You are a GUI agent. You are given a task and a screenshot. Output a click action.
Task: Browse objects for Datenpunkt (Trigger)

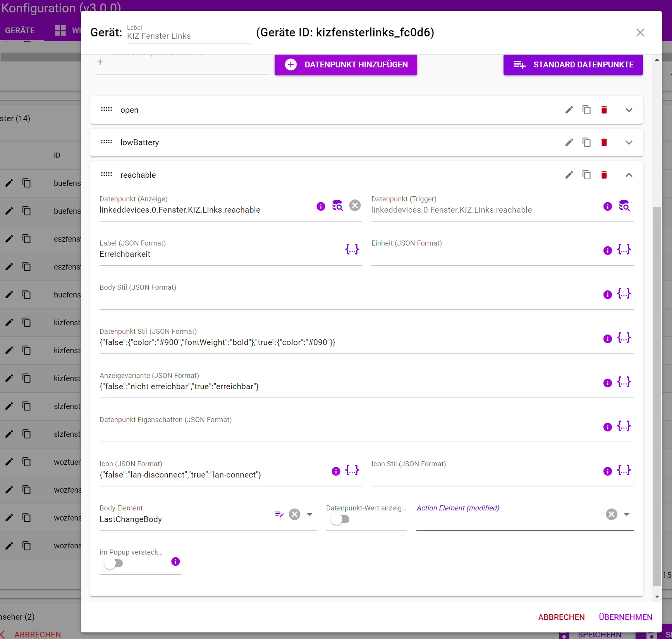click(624, 206)
